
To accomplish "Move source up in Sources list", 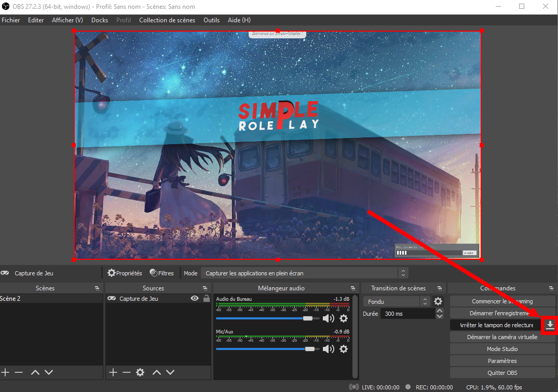I will point(157,372).
